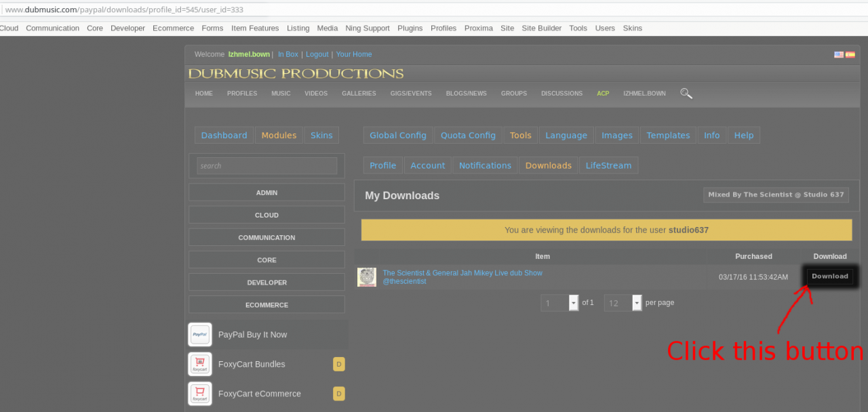This screenshot has height=412, width=868.
Task: Click the D badge beside FoxyCart Bundles
Action: pyautogui.click(x=339, y=365)
